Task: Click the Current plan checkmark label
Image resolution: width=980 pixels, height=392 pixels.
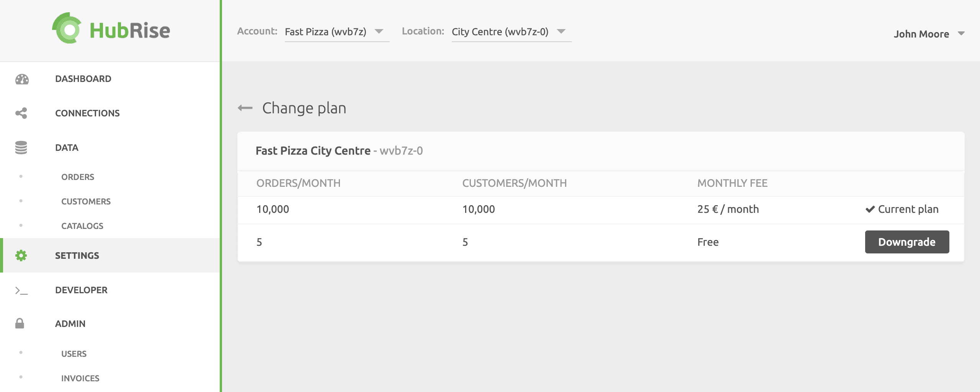Action: point(902,209)
